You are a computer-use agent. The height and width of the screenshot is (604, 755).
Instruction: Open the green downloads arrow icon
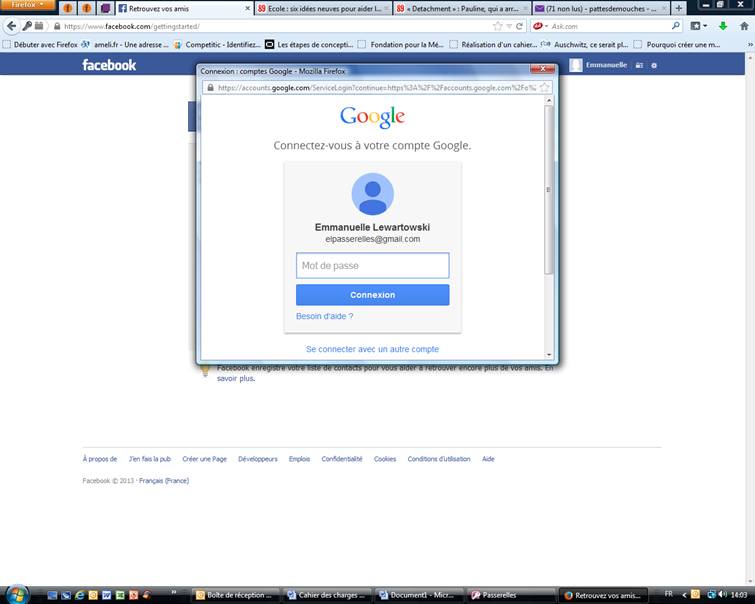[x=723, y=26]
